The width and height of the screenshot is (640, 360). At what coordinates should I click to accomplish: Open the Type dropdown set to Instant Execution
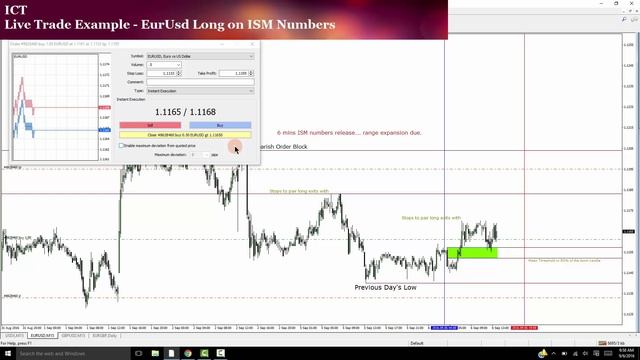coord(200,91)
